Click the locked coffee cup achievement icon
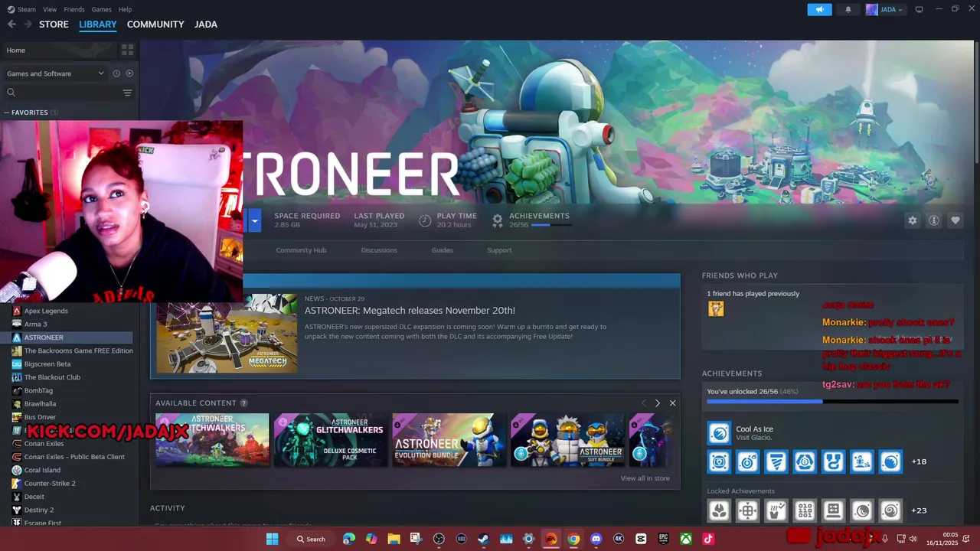980x551 pixels. (776, 510)
